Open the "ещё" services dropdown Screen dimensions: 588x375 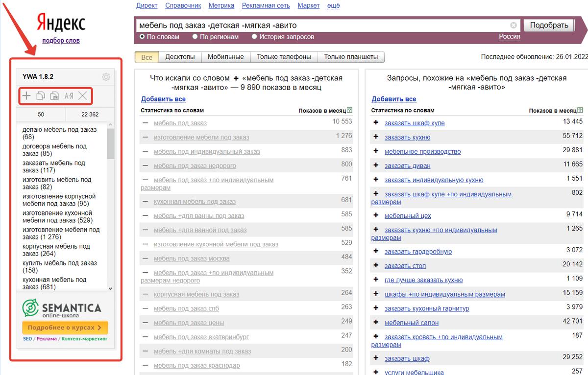click(x=333, y=5)
